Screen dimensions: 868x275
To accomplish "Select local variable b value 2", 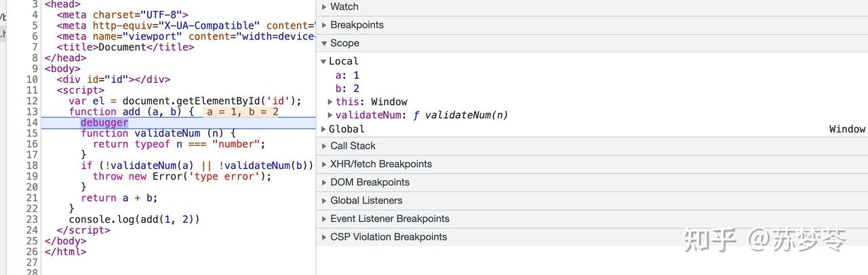I will click(356, 88).
